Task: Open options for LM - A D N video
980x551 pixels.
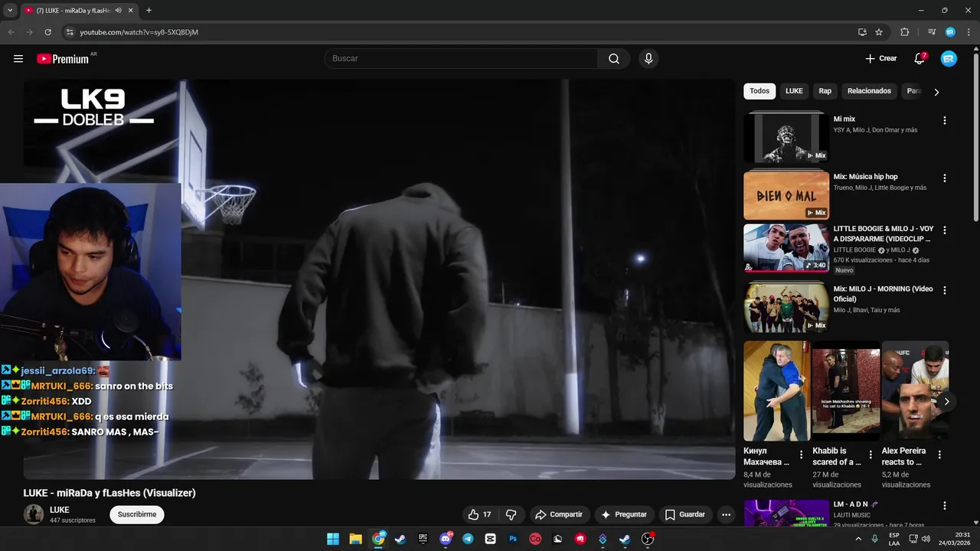Action: [944, 506]
